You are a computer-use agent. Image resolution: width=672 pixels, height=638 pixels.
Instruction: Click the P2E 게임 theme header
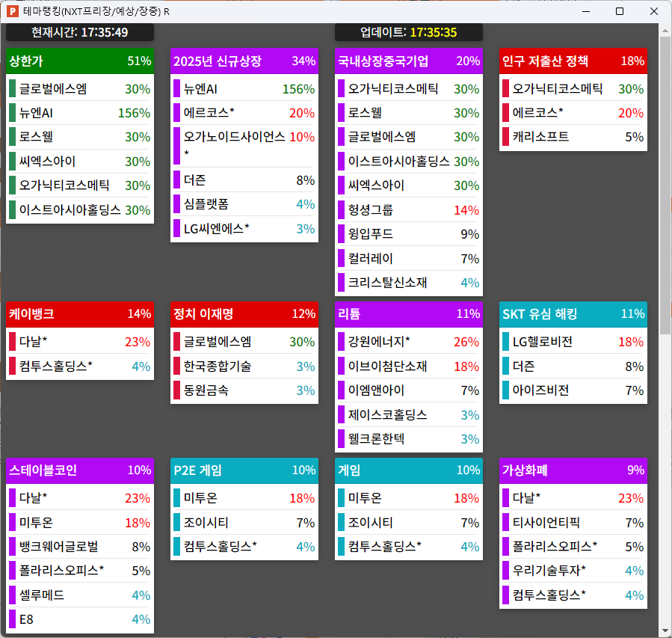pyautogui.click(x=244, y=470)
